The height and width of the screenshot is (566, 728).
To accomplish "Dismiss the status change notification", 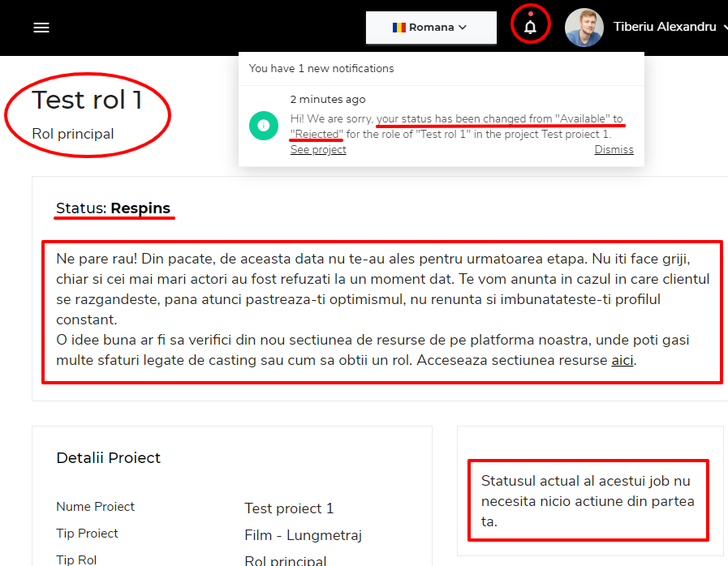I will 614,149.
